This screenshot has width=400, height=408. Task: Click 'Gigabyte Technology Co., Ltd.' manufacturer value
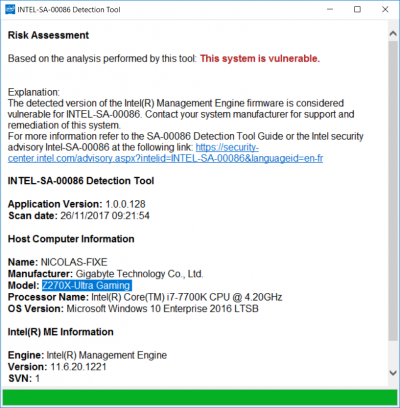[x=139, y=274]
